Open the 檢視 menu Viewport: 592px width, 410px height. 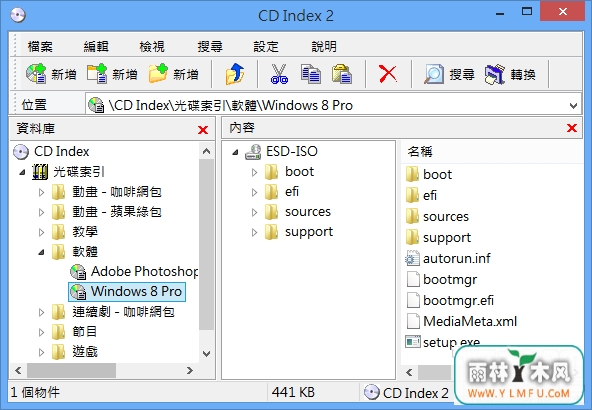tap(152, 47)
